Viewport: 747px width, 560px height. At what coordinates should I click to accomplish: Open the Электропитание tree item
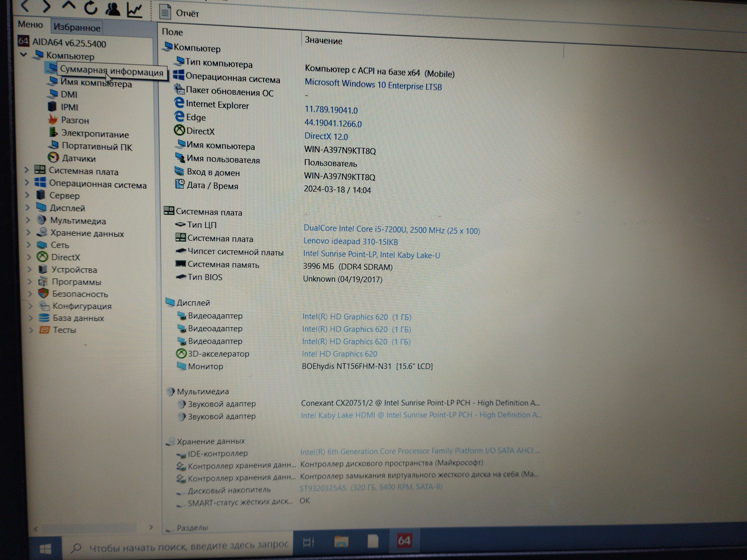point(95,134)
